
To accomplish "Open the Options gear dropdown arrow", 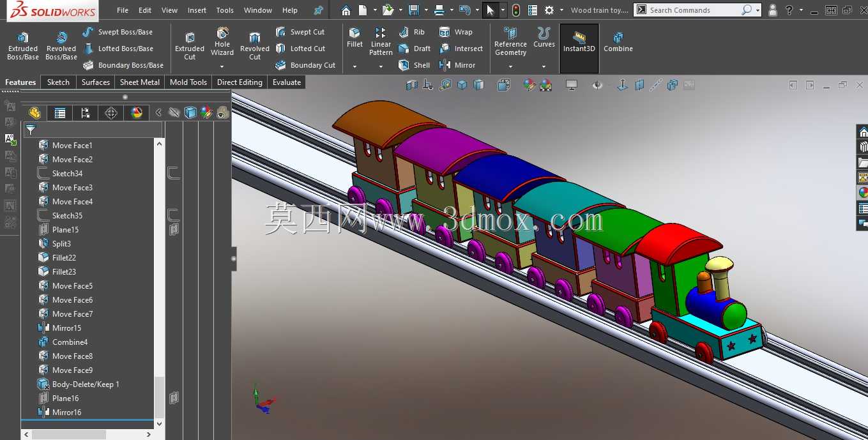I will 561,10.
